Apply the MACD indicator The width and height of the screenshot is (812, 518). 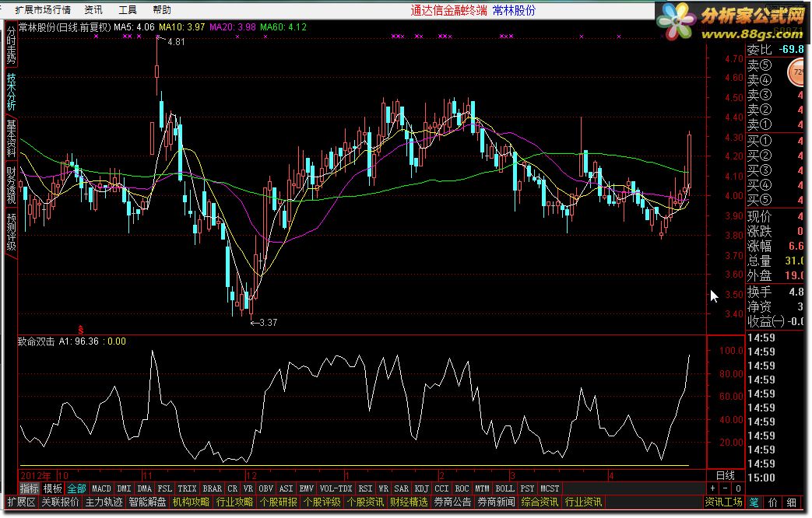point(101,488)
